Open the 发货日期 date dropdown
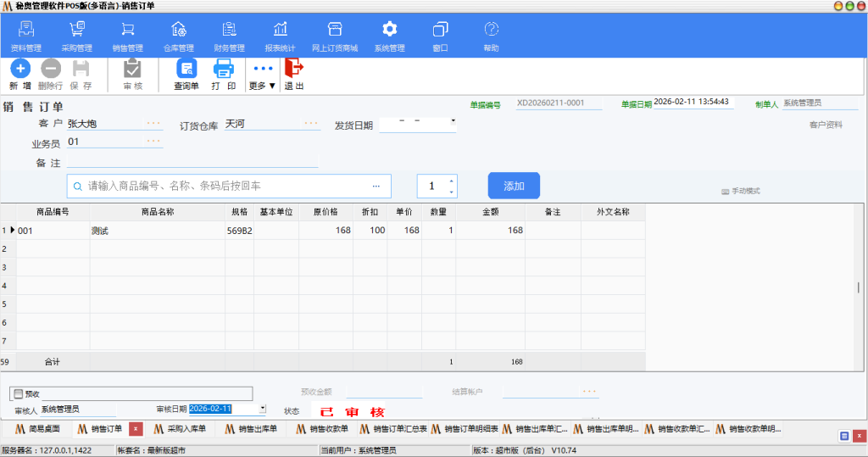This screenshot has width=868, height=457. coord(453,121)
